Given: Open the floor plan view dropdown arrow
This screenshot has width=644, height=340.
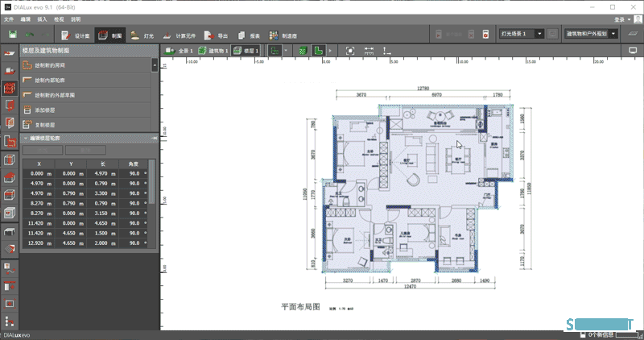Looking at the screenshot, I should click(286, 51).
